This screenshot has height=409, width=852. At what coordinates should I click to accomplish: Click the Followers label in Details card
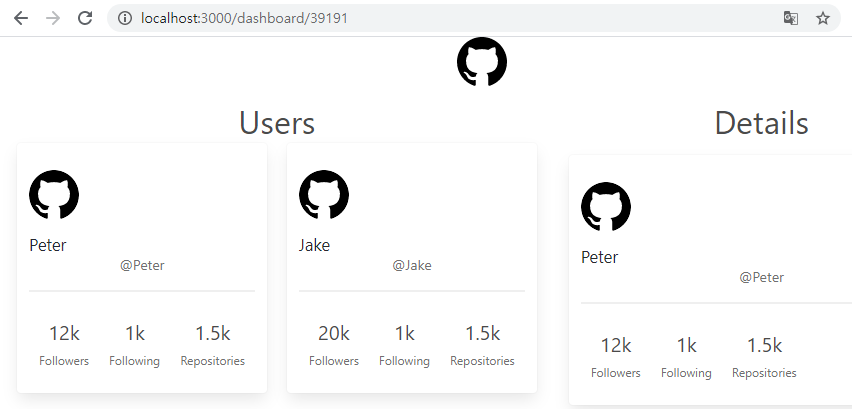coord(616,373)
